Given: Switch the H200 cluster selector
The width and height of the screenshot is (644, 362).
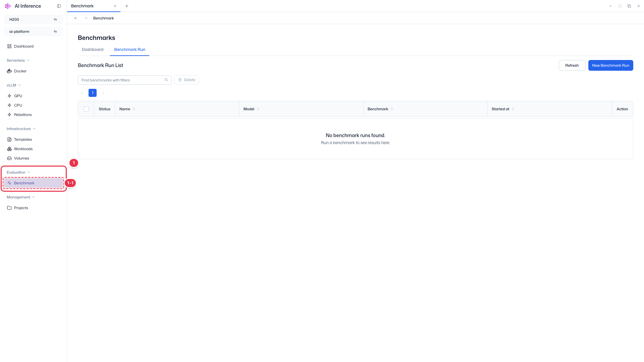Looking at the screenshot, I should click(33, 19).
